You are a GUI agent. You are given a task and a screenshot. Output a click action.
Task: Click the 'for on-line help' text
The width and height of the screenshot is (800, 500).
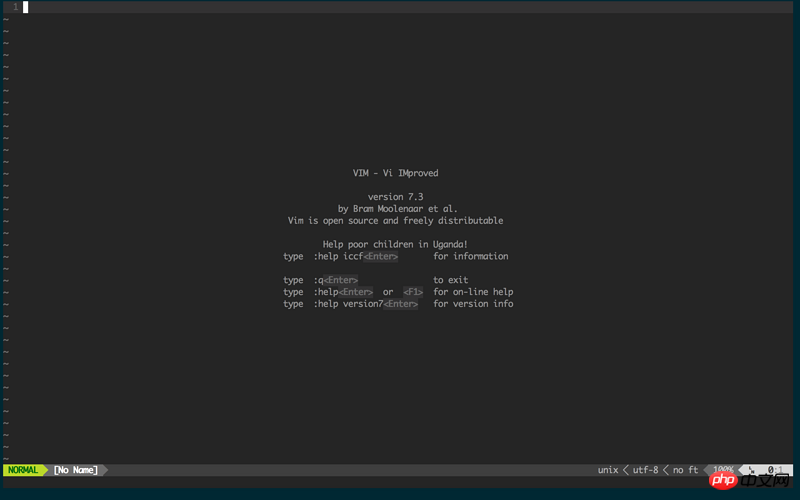coord(473,292)
